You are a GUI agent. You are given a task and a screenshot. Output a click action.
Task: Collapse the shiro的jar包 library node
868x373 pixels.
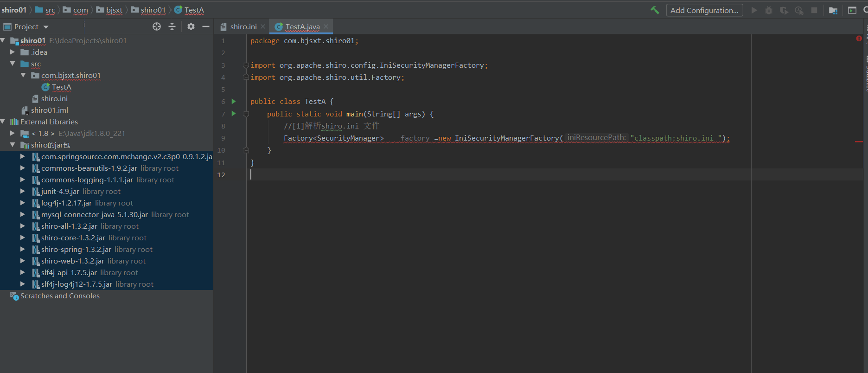tap(13, 145)
